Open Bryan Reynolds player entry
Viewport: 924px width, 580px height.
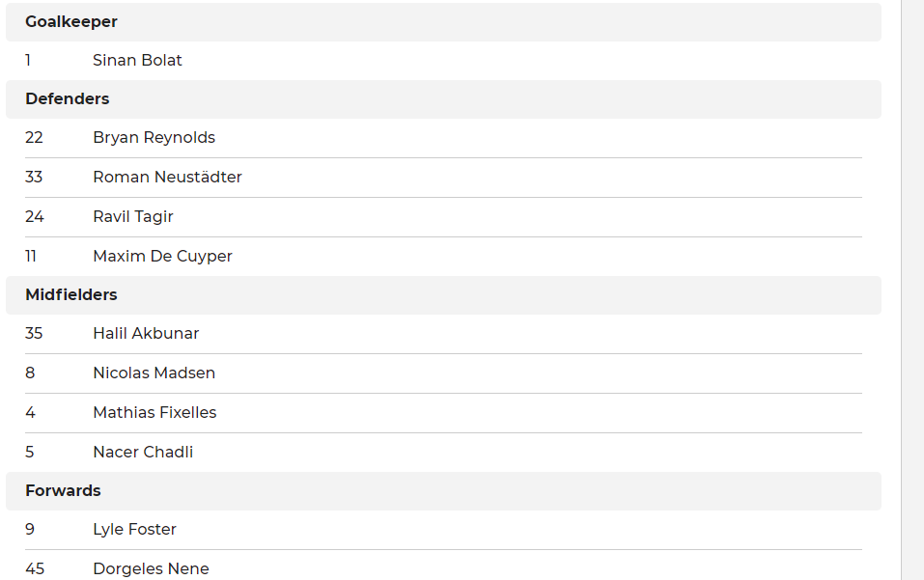click(x=154, y=138)
